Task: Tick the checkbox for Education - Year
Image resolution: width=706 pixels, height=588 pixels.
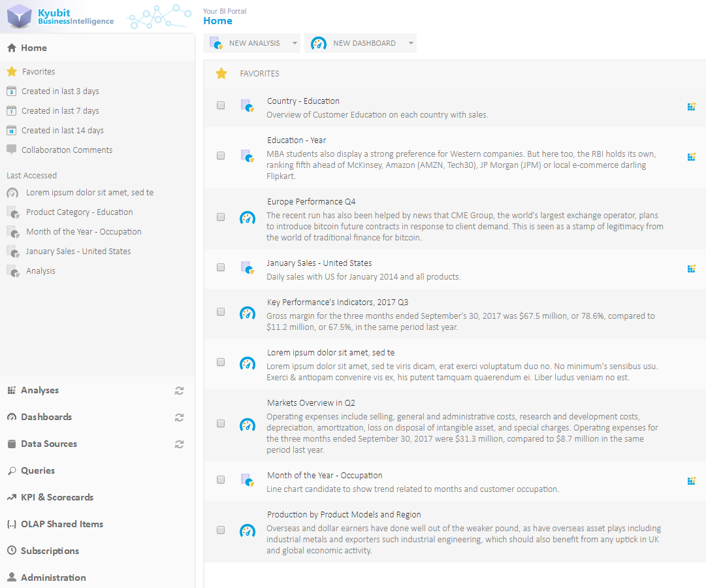Action: pos(221,155)
